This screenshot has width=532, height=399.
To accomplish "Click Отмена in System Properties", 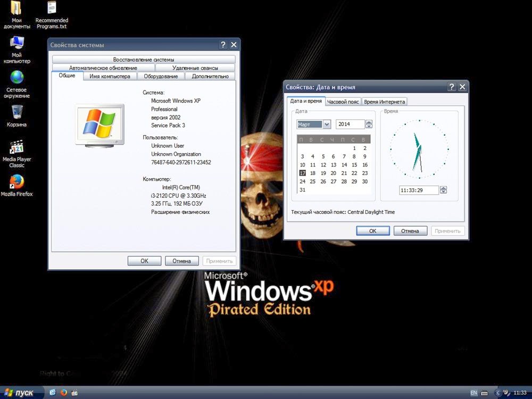I will 181,261.
